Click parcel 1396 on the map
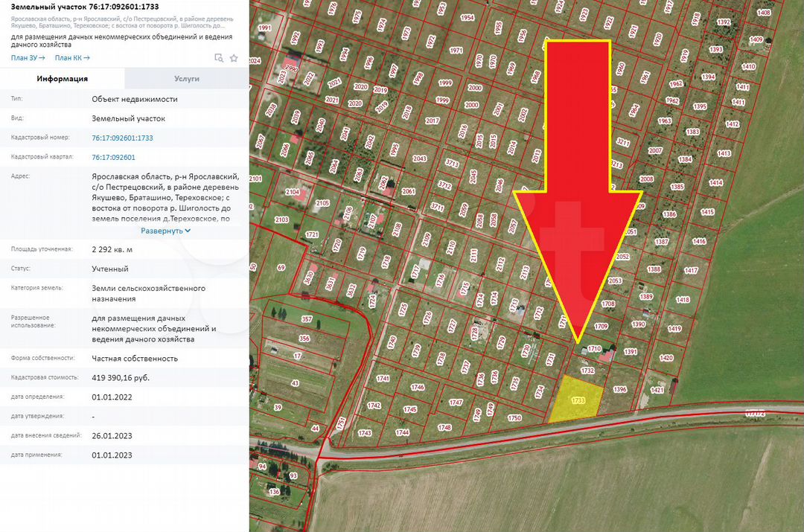The height and width of the screenshot is (532, 804). click(x=619, y=389)
